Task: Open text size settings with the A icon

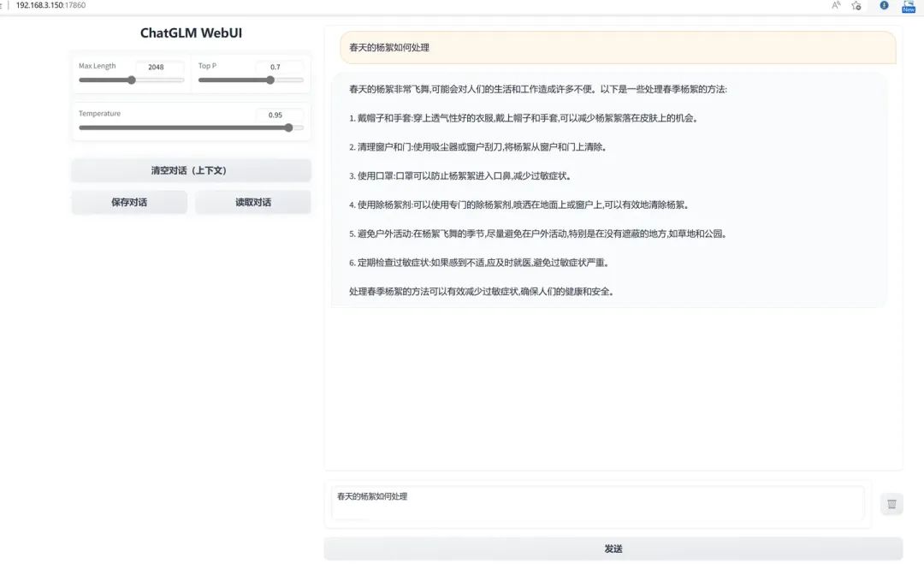Action: pos(835,6)
